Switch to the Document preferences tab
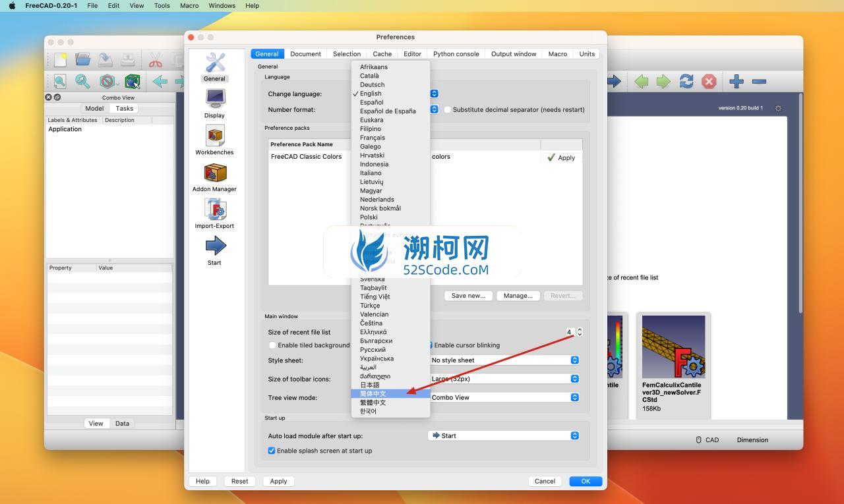The image size is (844, 504). tap(305, 54)
